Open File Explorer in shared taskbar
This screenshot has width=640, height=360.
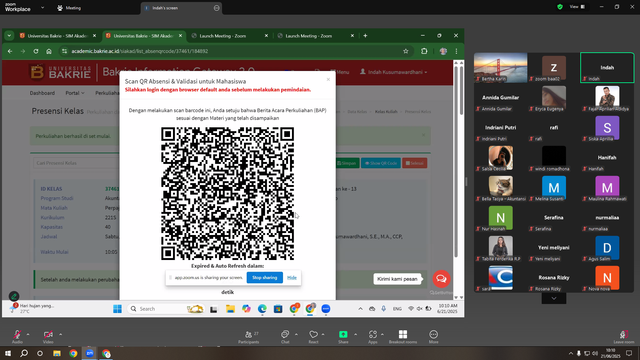[230, 309]
